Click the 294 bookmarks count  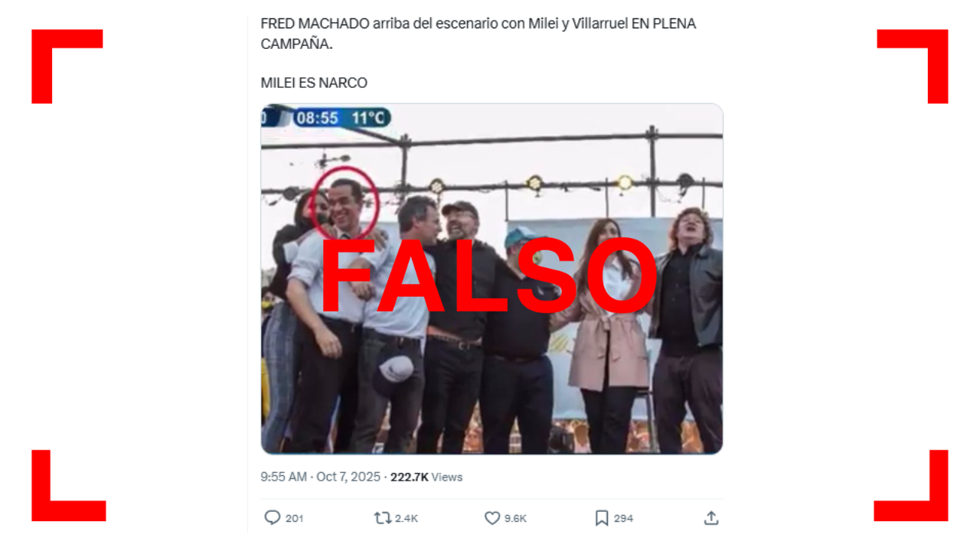pyautogui.click(x=623, y=519)
